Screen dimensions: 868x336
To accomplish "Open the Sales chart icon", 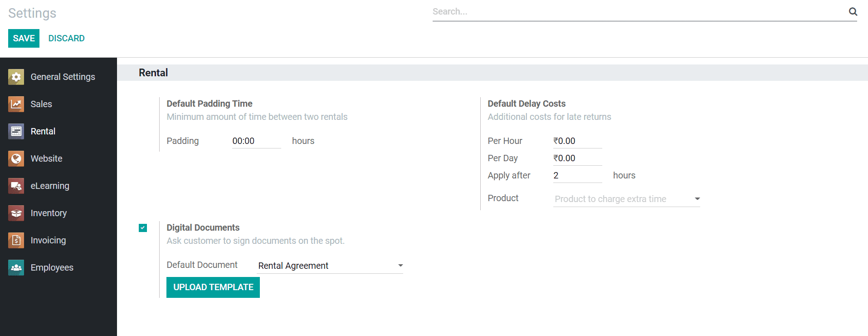I will click(16, 104).
